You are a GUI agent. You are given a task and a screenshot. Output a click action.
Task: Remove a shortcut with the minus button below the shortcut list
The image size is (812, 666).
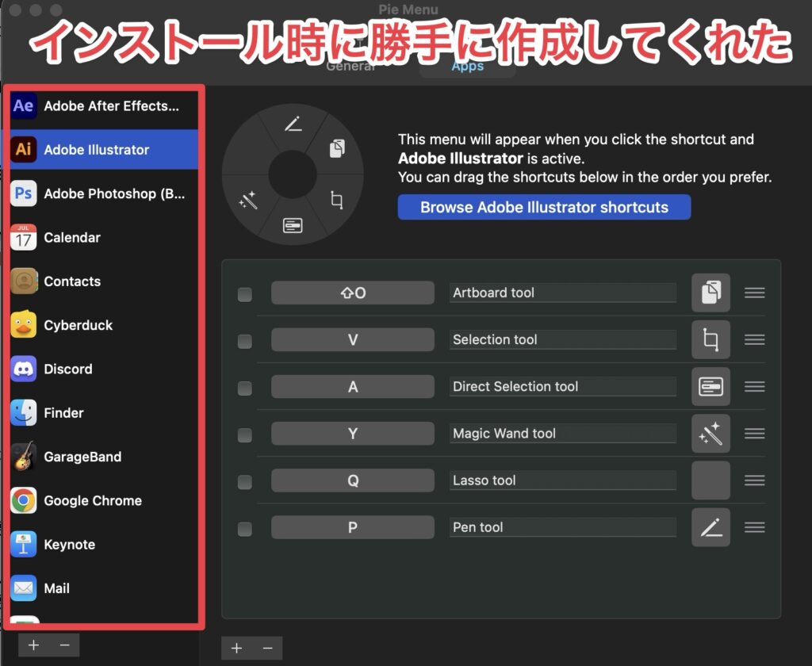(268, 648)
